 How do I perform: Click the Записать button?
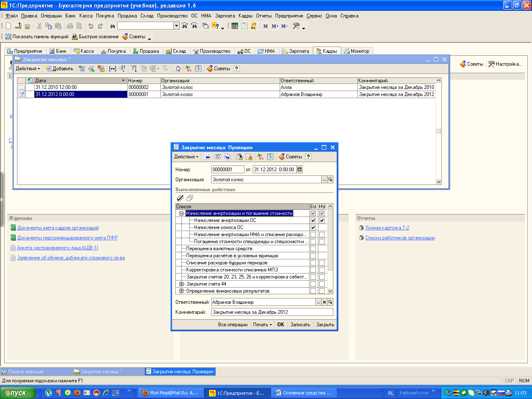[300, 325]
